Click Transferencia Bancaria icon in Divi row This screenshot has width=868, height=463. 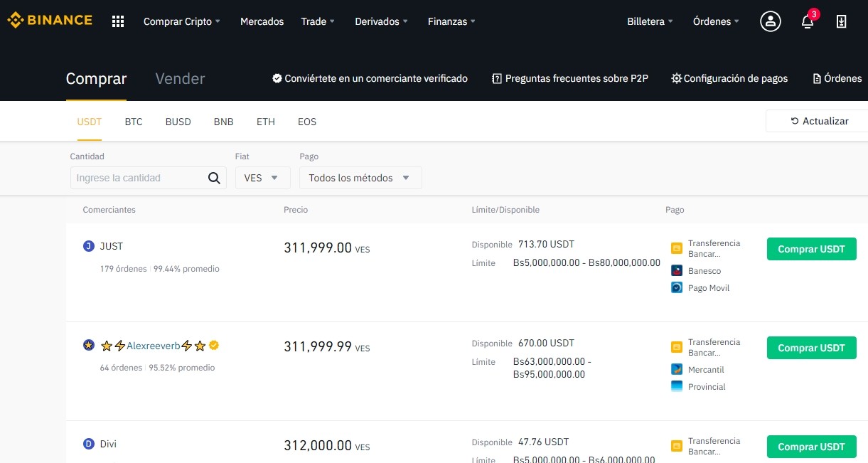[677, 446]
